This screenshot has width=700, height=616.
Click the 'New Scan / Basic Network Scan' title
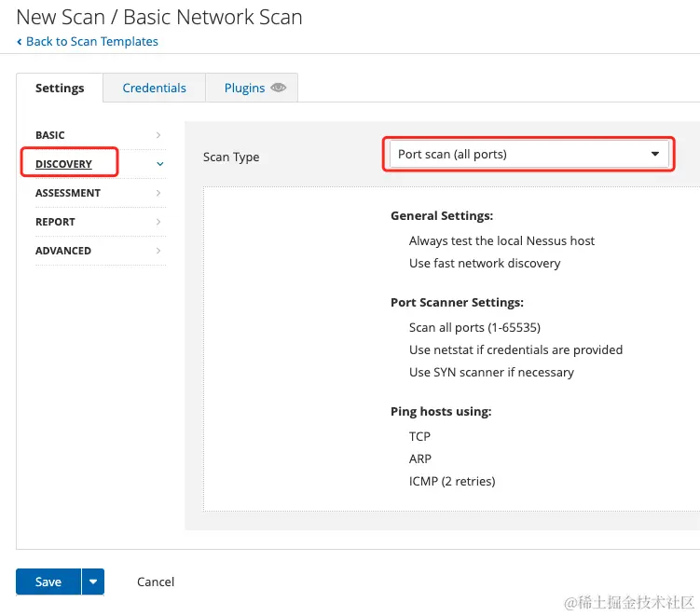(159, 18)
